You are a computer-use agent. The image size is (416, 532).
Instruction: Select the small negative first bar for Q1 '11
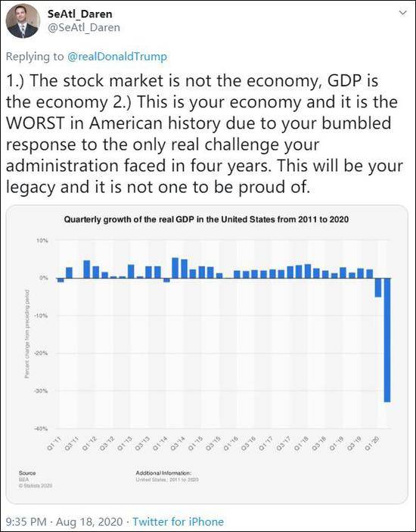click(61, 280)
